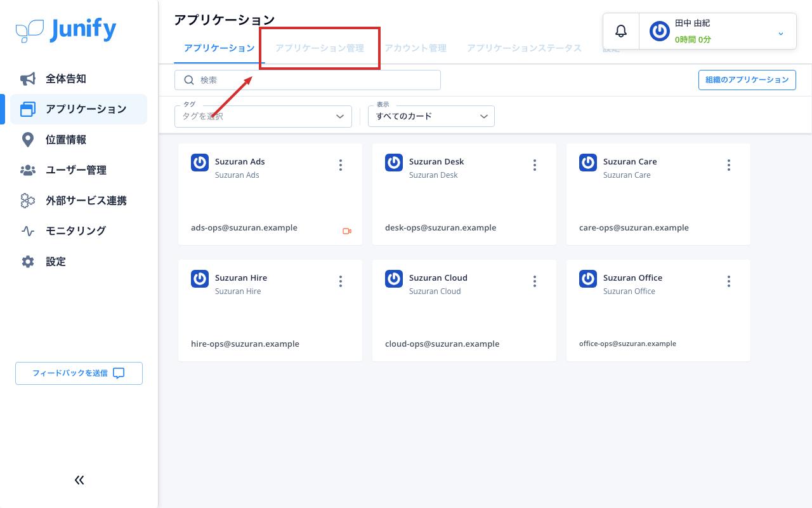
Task: Focus the 検索 search field
Action: [308, 80]
